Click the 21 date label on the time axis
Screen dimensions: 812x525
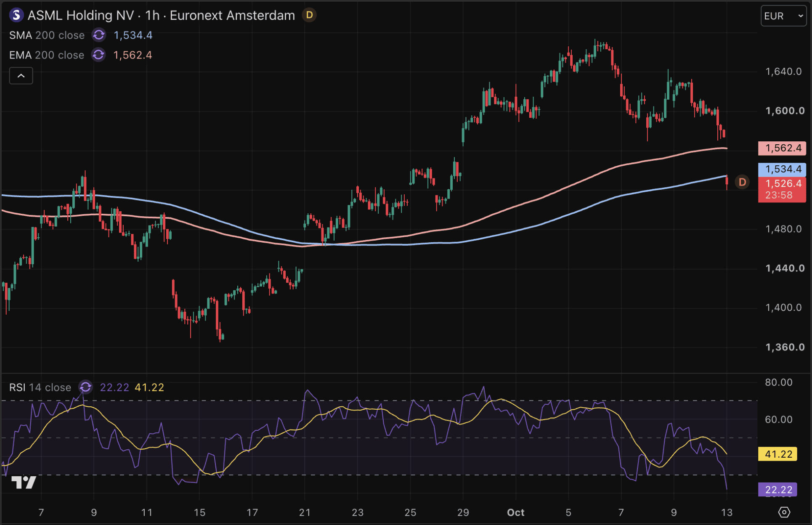coord(305,512)
